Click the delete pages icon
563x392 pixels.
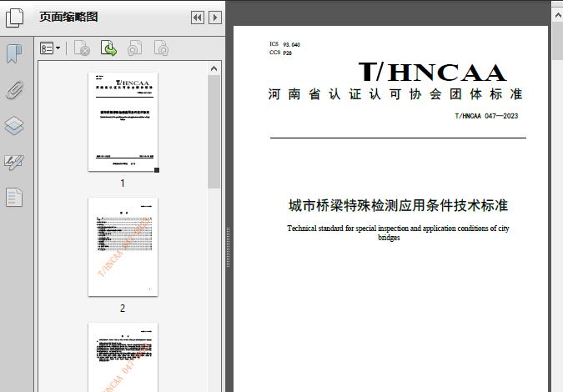[x=82, y=48]
